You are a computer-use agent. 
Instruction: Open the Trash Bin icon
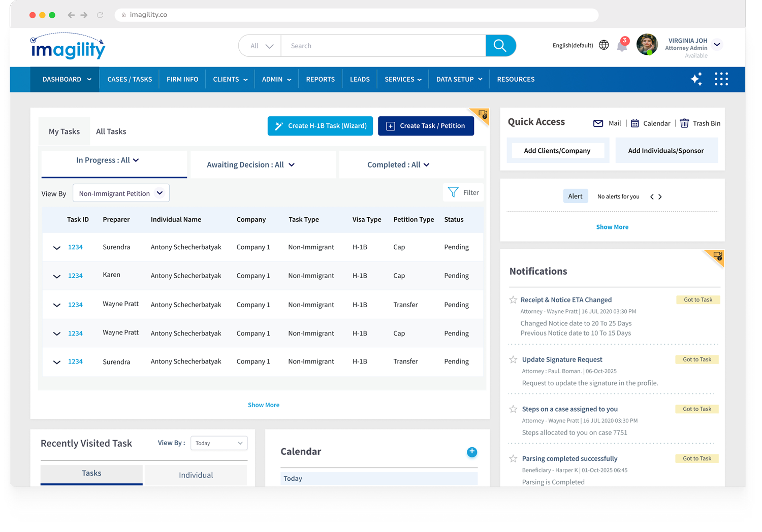pos(684,123)
